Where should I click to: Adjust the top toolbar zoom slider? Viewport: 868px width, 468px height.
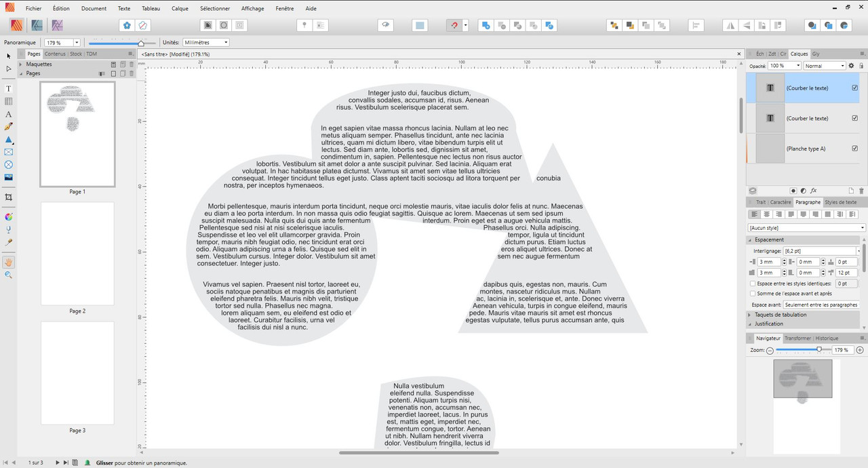click(x=141, y=43)
